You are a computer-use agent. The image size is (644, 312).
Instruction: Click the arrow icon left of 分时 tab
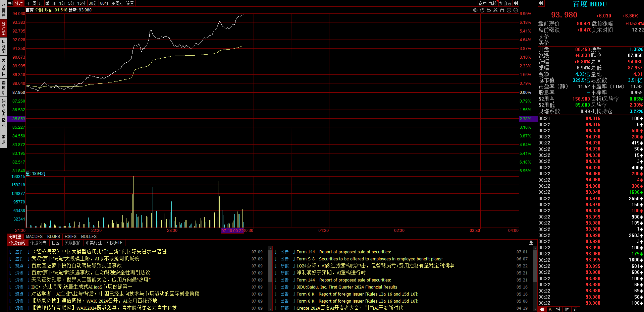(10, 3)
